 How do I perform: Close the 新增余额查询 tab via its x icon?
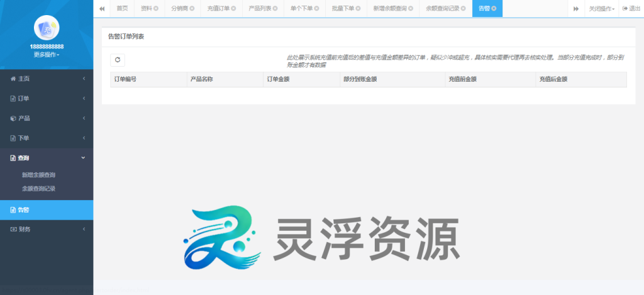click(411, 9)
